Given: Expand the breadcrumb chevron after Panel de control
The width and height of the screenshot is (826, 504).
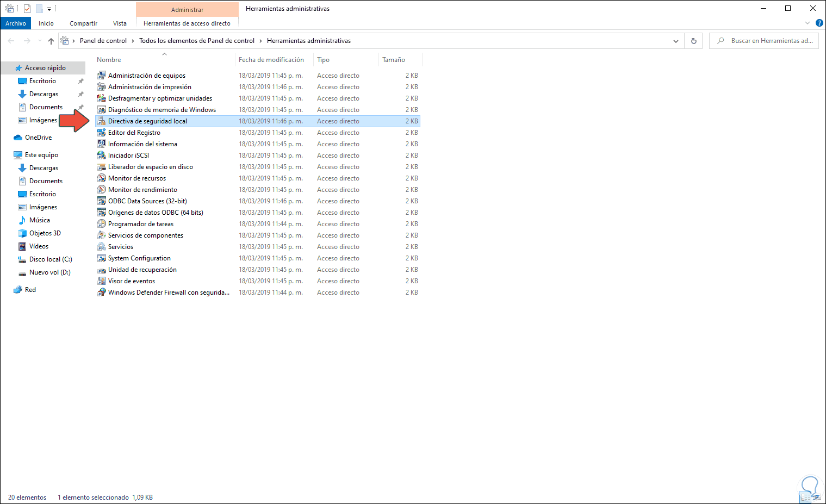Looking at the screenshot, I should point(132,40).
